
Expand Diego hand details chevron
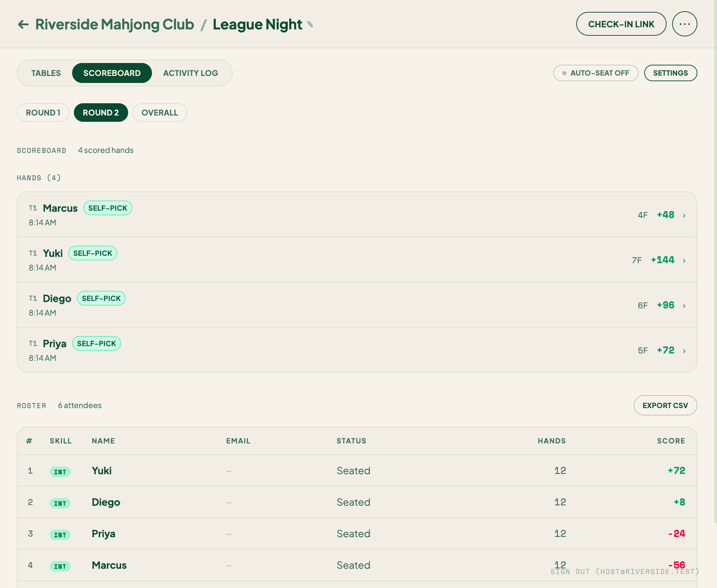coord(684,306)
